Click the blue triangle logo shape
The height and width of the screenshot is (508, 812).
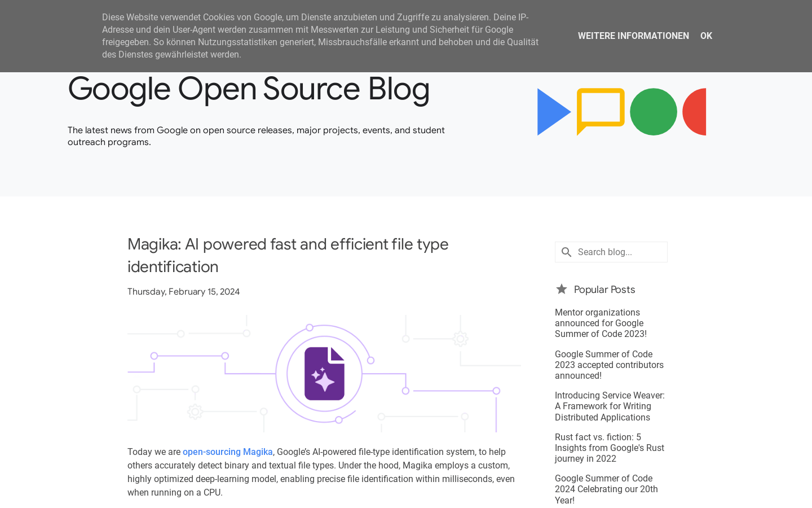pyautogui.click(x=551, y=112)
